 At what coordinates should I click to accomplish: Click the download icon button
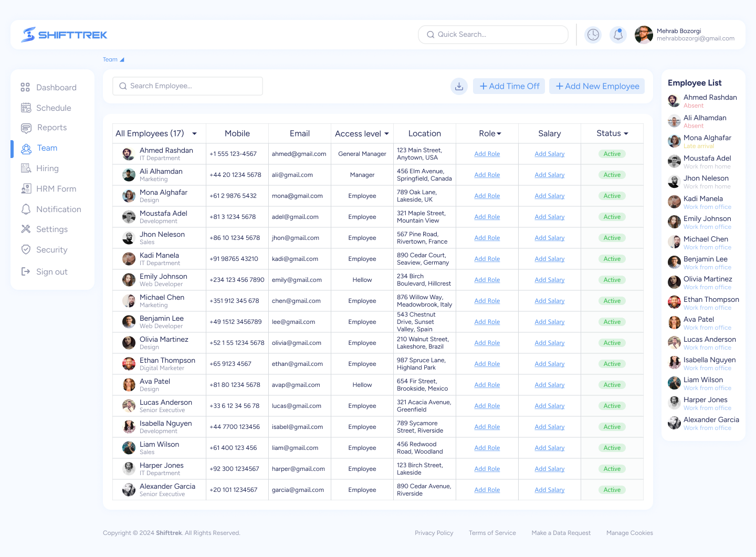459,86
